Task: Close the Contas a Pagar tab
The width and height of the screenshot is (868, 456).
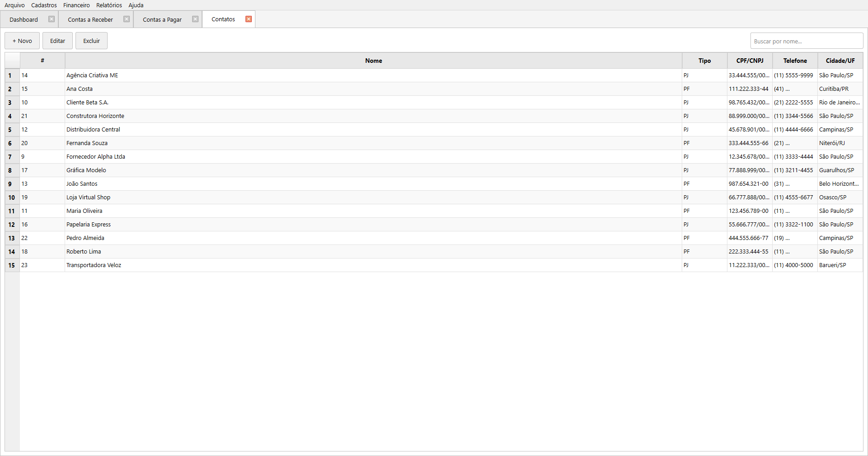Action: tap(195, 19)
